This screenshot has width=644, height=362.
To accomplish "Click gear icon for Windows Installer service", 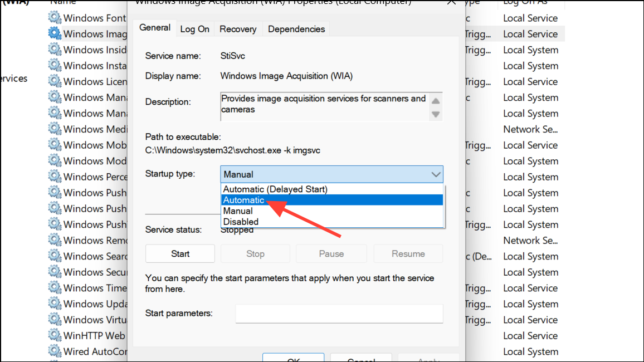I will (x=55, y=65).
